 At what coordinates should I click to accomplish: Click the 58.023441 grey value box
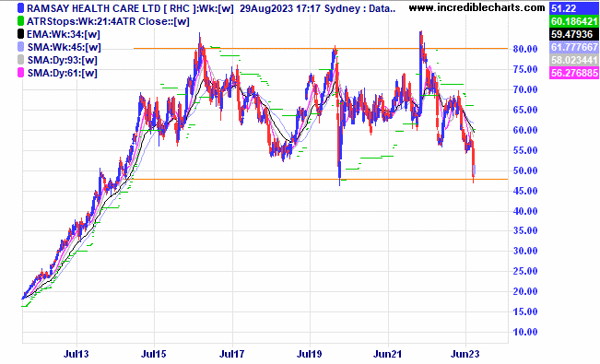(574, 60)
